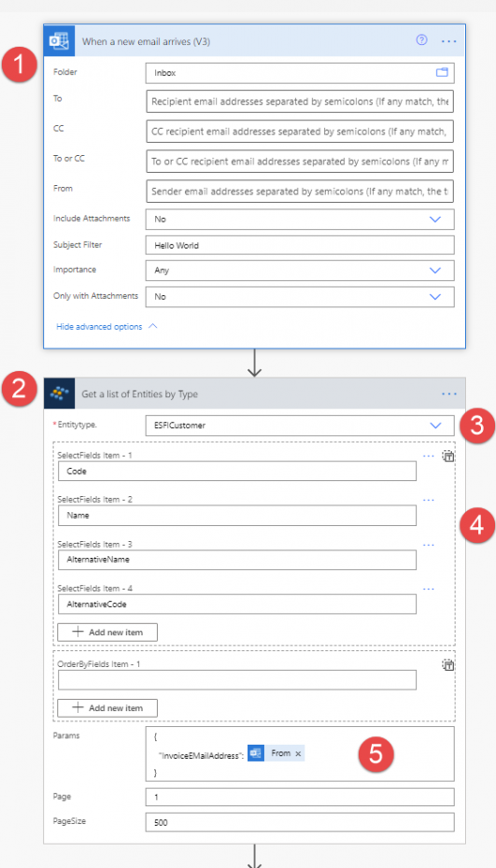Edit the Page number field
The width and height of the screenshot is (496, 868).
[300, 797]
